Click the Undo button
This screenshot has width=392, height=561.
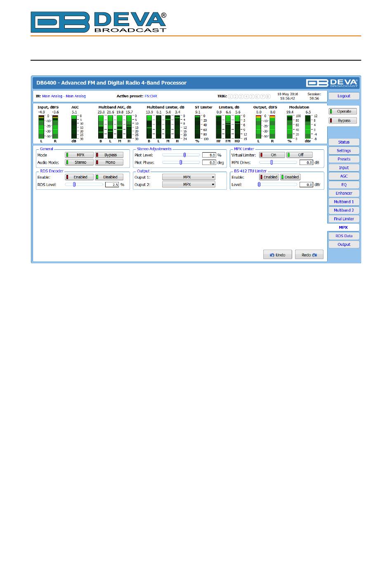click(x=277, y=255)
